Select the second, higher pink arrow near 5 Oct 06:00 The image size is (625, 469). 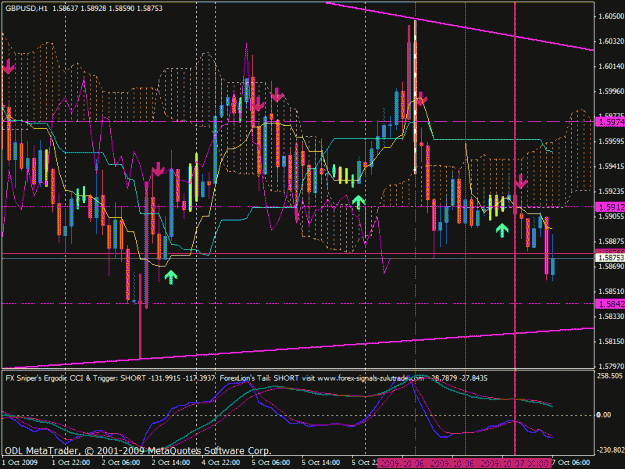(277, 94)
